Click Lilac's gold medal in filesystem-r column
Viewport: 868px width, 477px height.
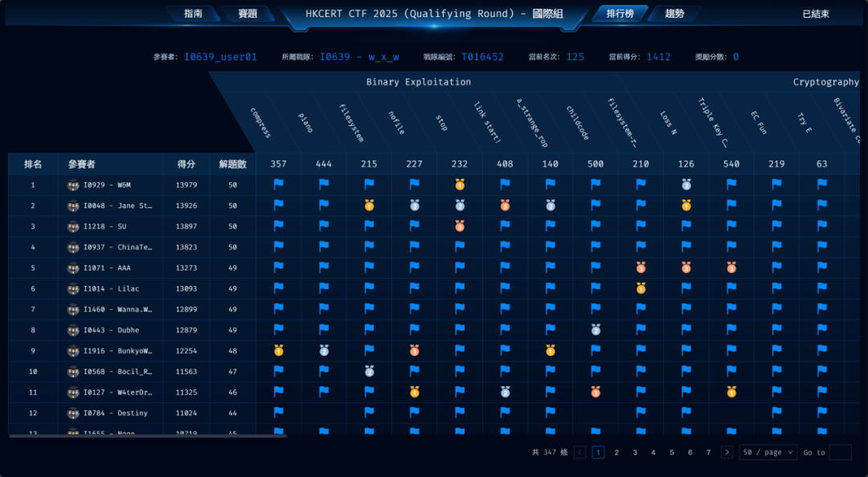tap(641, 288)
